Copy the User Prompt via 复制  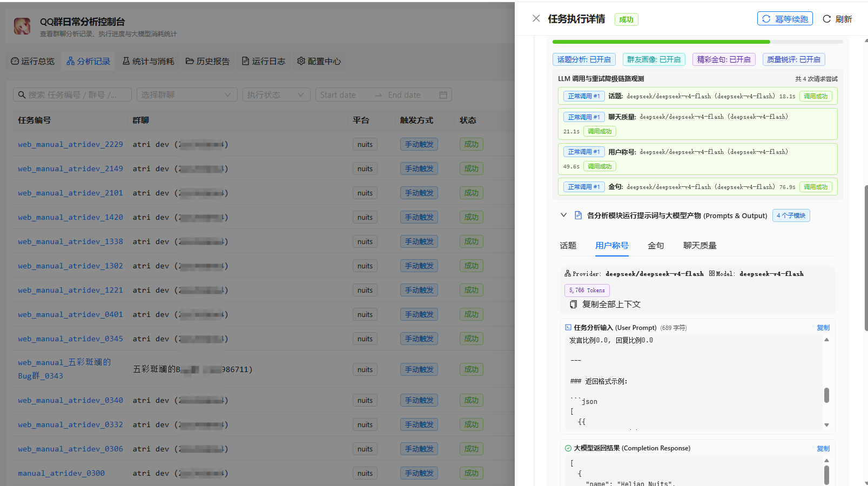click(823, 327)
